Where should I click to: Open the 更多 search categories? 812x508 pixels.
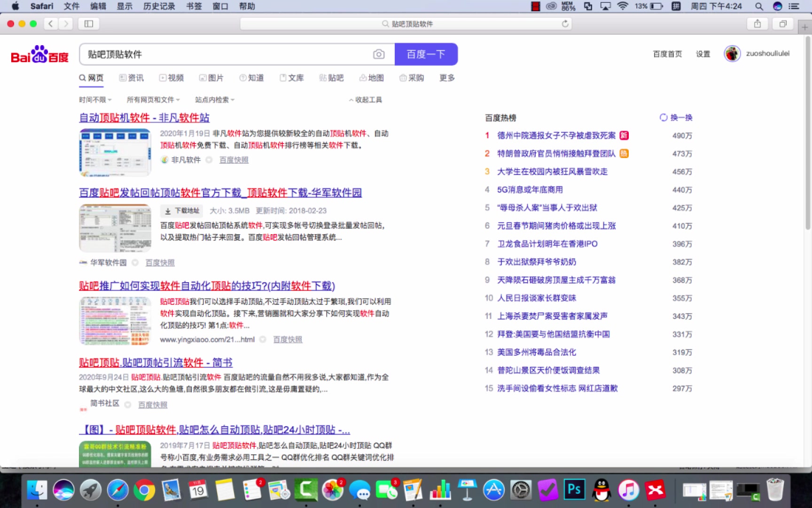(x=447, y=78)
